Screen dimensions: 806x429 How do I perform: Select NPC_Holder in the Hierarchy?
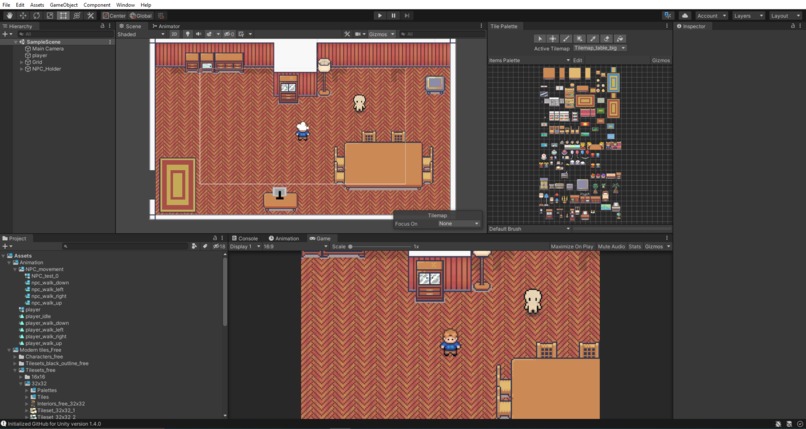pyautogui.click(x=46, y=69)
